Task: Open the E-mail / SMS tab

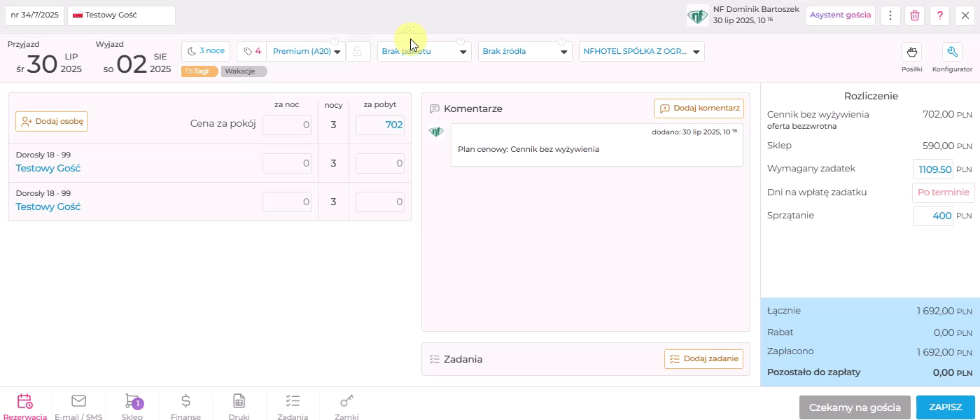Action: 78,407
